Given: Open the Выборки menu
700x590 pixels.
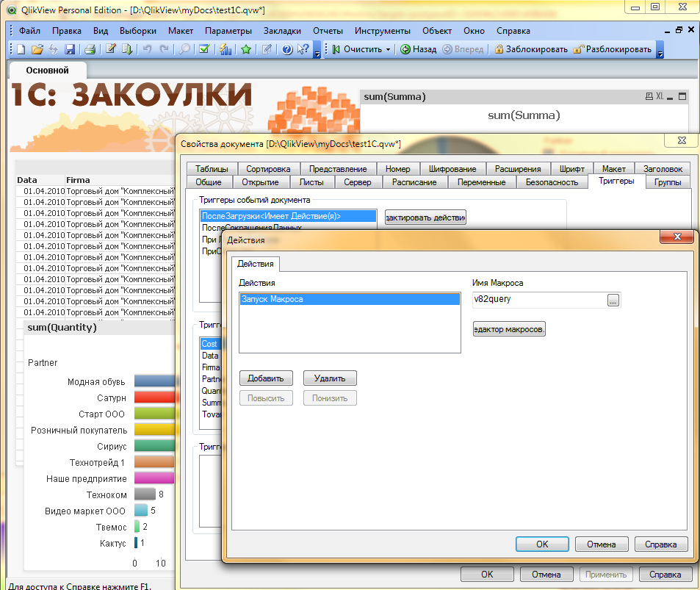Looking at the screenshot, I should pyautogui.click(x=138, y=31).
